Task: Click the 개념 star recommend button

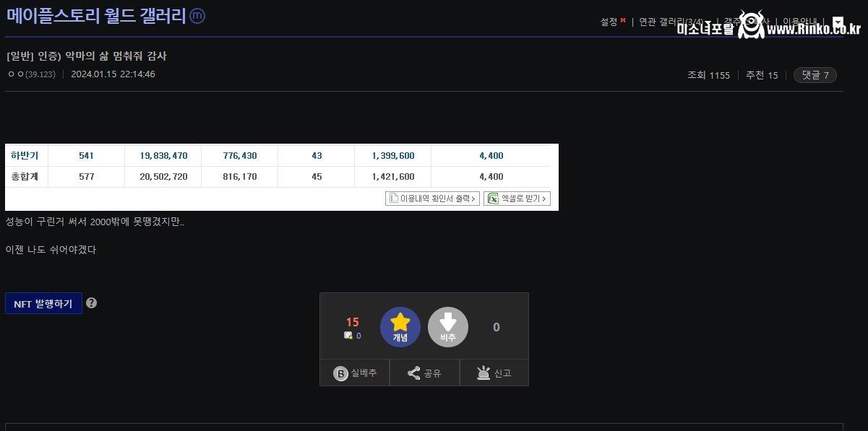Action: (400, 327)
